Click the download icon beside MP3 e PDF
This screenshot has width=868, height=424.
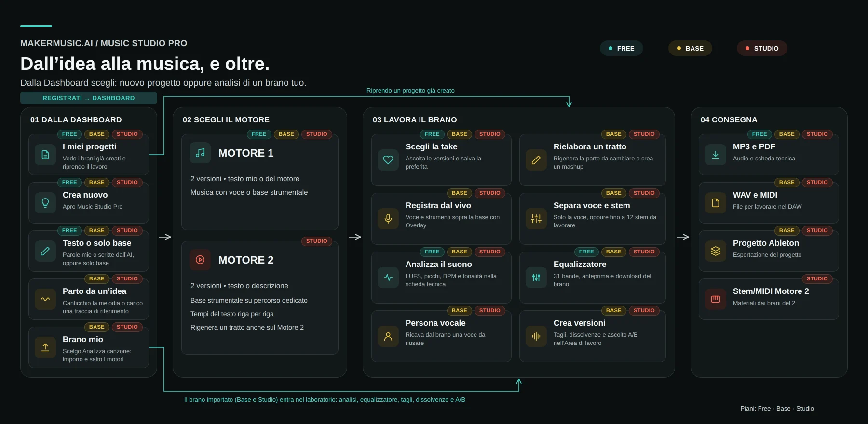716,155
